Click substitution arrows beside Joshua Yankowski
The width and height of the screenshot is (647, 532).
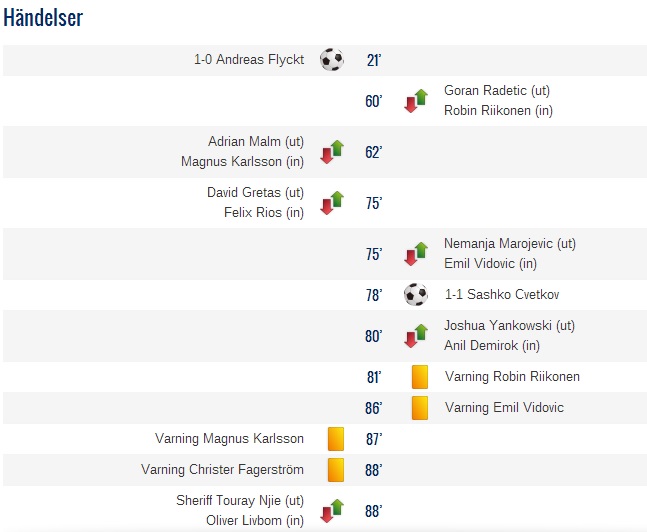click(416, 336)
